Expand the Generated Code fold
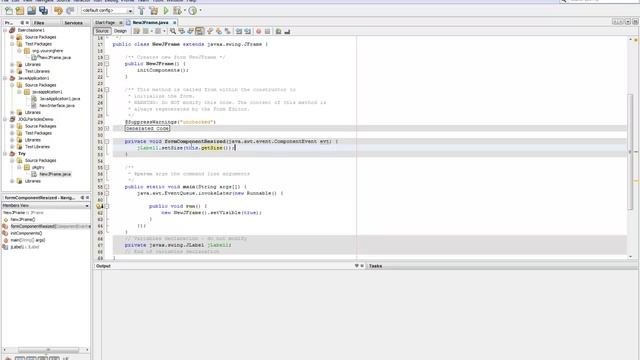 click(107, 129)
